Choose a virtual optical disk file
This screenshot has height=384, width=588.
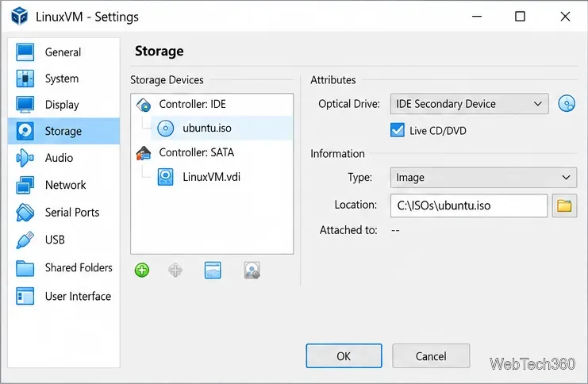(x=567, y=103)
